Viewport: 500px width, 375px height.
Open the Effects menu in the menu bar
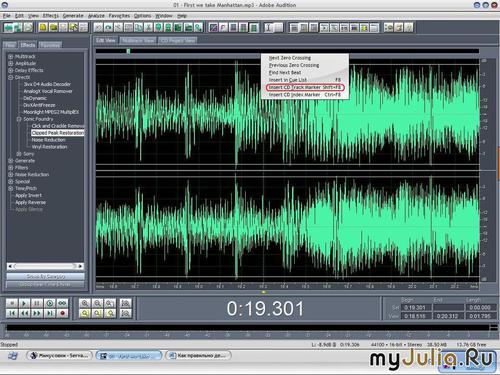tap(51, 16)
